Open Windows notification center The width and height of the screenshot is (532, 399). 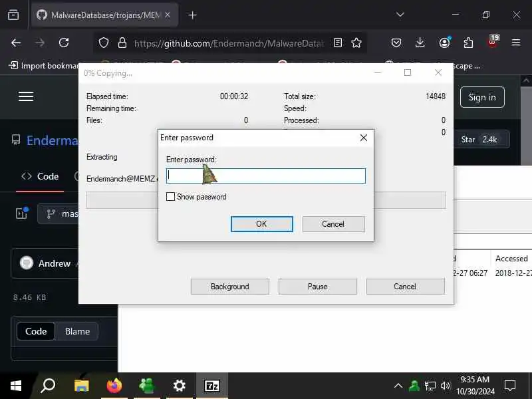coord(510,386)
